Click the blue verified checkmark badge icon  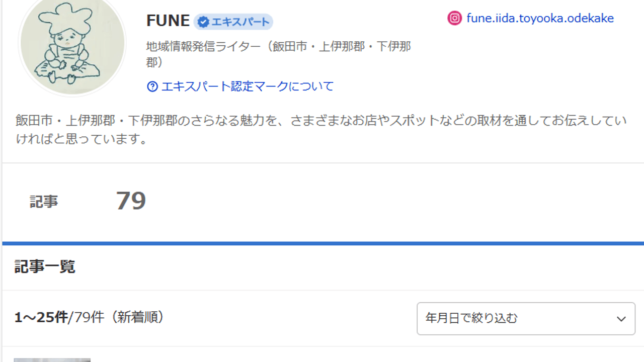203,22
